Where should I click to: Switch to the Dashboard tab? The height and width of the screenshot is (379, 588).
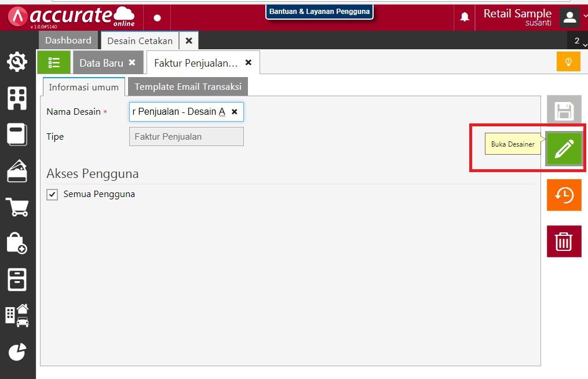[68, 40]
